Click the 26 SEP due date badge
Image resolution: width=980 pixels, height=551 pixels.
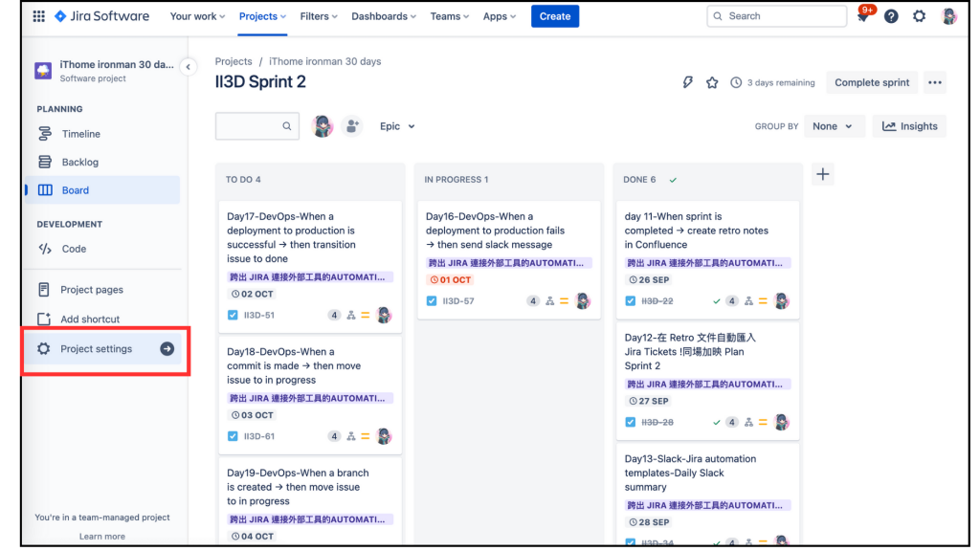point(649,280)
